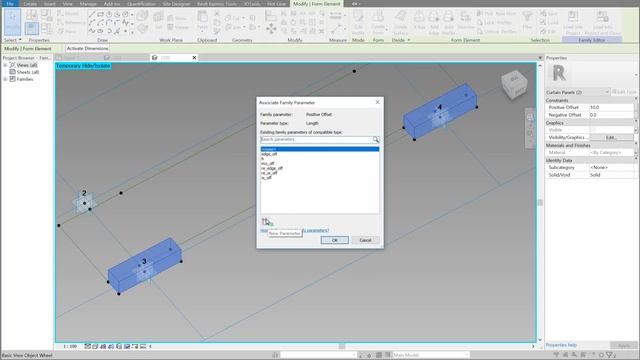Image resolution: width=640 pixels, height=360 pixels.
Task: Click the Negative Offset value field
Action: [x=611, y=115]
